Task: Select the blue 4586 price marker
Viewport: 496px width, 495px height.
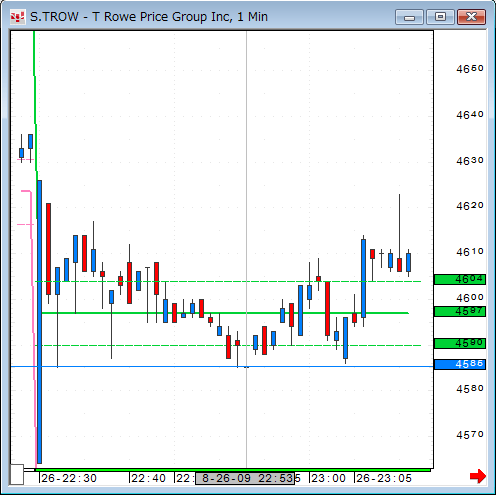Action: [460, 364]
